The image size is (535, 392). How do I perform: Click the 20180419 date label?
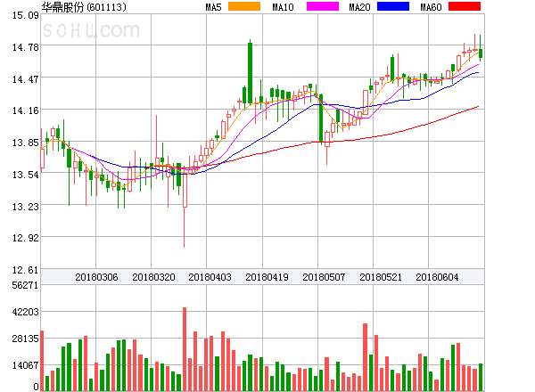(x=267, y=277)
